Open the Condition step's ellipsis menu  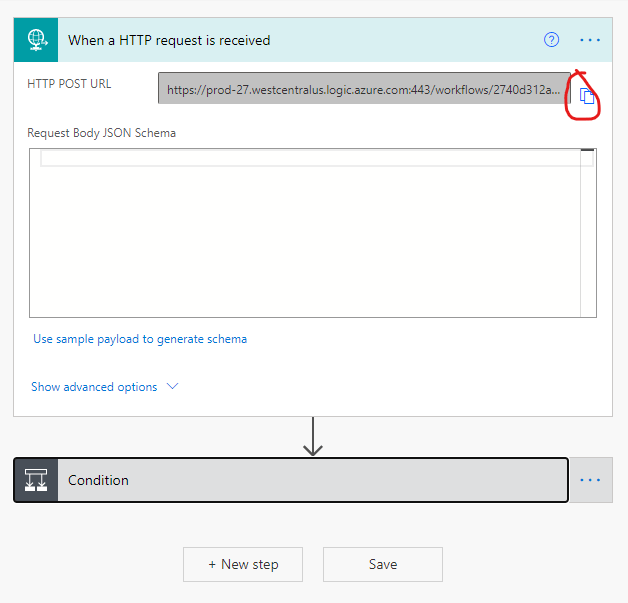click(x=590, y=480)
